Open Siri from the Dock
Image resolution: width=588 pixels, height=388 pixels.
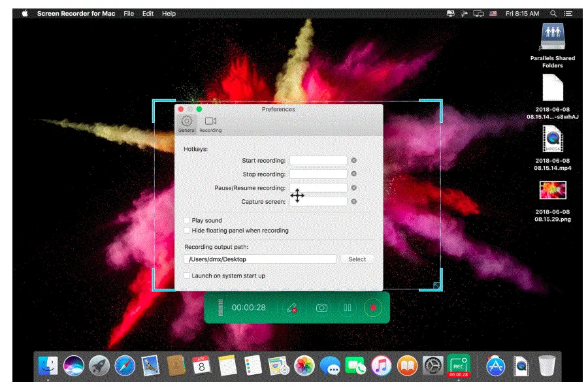point(73,366)
